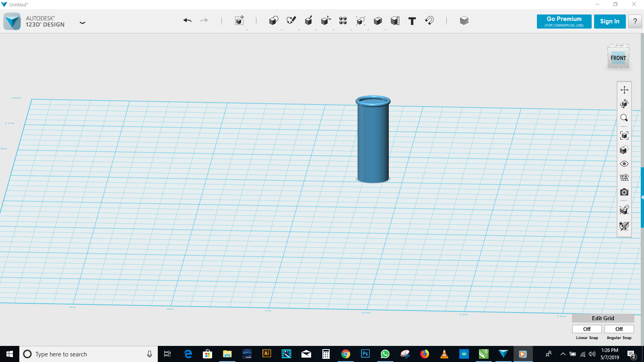Open the Combine tools
The image size is (644, 362).
click(x=378, y=21)
